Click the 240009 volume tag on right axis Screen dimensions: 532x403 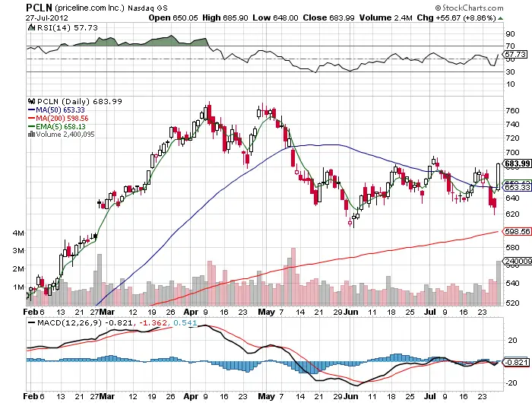[x=518, y=261]
